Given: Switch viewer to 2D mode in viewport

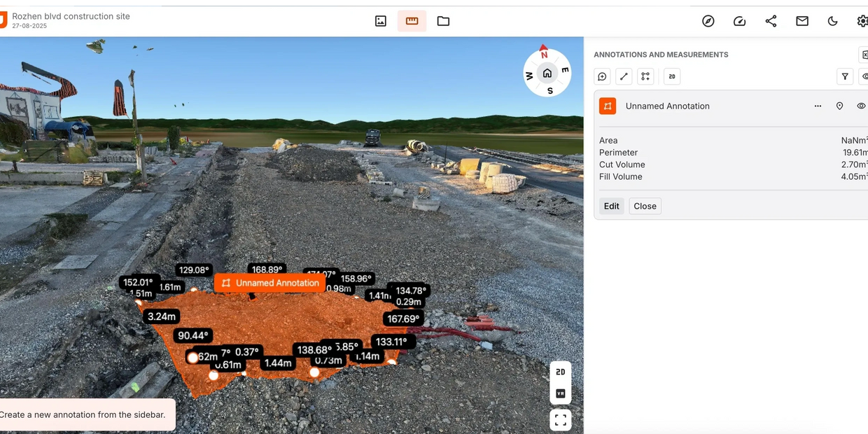Looking at the screenshot, I should point(560,372).
